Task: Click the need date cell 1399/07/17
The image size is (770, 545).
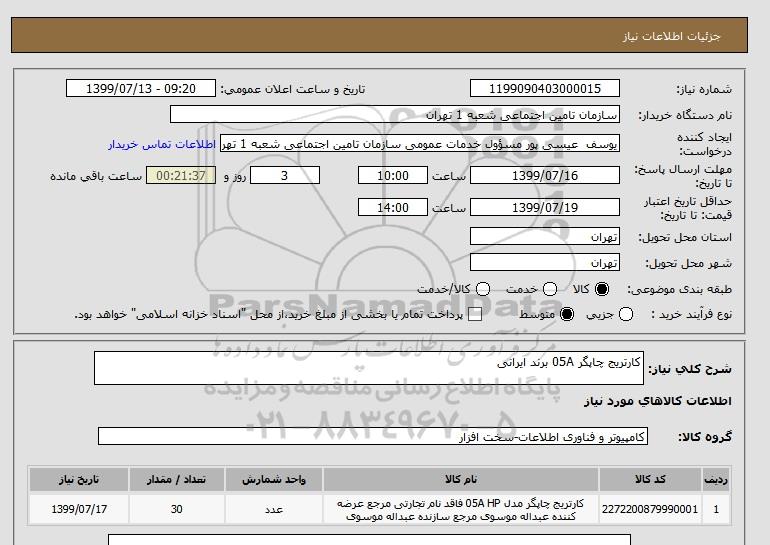Action: click(x=79, y=510)
